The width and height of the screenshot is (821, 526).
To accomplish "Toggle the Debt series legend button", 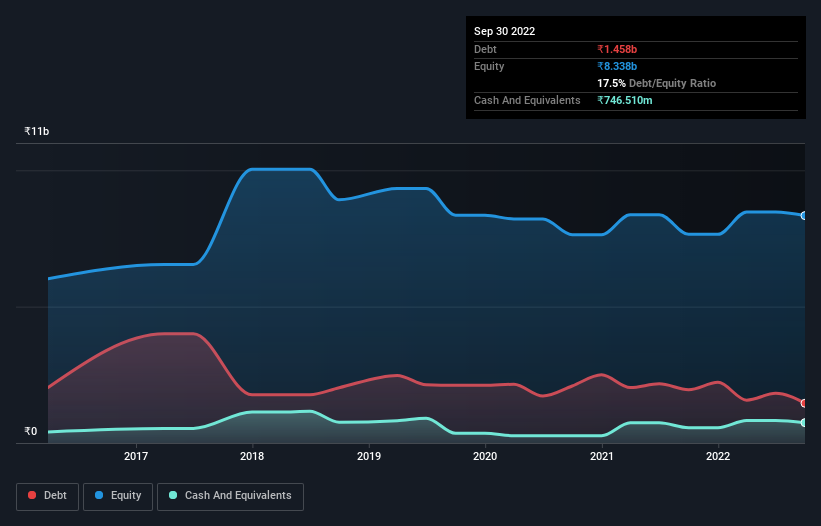I will point(48,496).
